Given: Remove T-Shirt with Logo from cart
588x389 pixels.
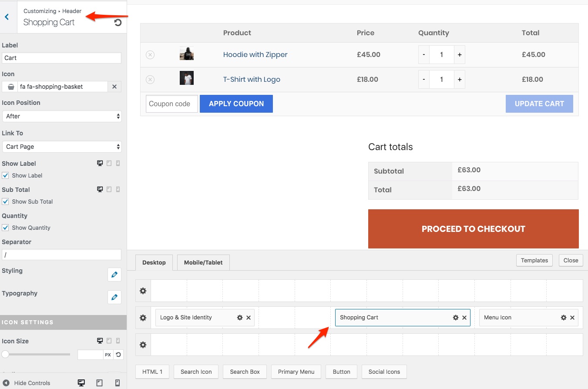Looking at the screenshot, I should [150, 80].
